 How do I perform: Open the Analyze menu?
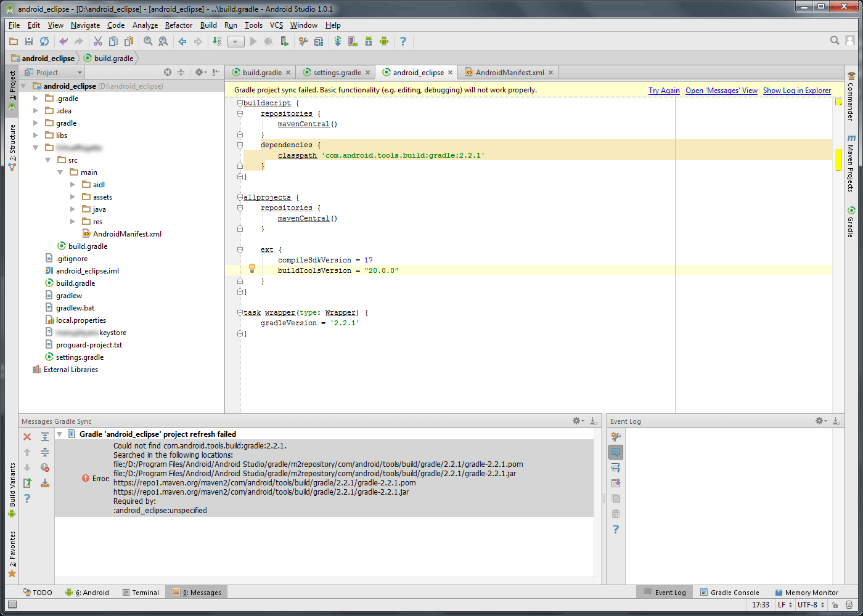[145, 25]
